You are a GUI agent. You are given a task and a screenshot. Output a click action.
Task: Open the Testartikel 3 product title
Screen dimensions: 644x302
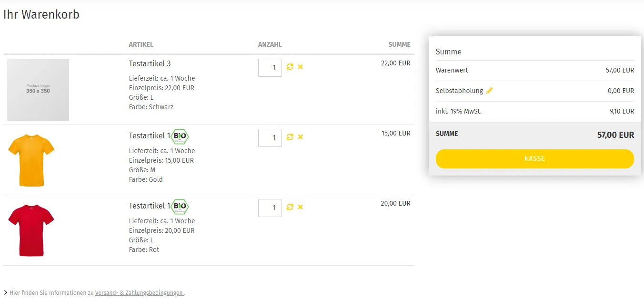(x=150, y=63)
